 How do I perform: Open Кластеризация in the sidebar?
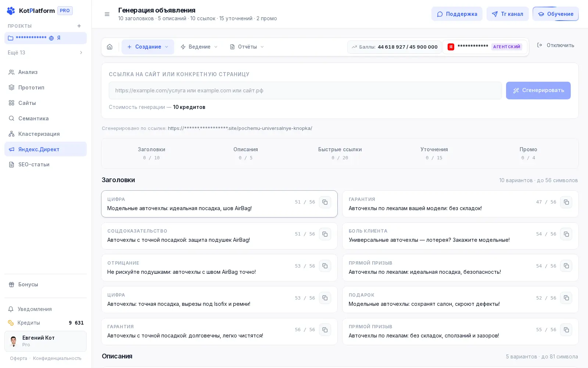(x=46, y=134)
